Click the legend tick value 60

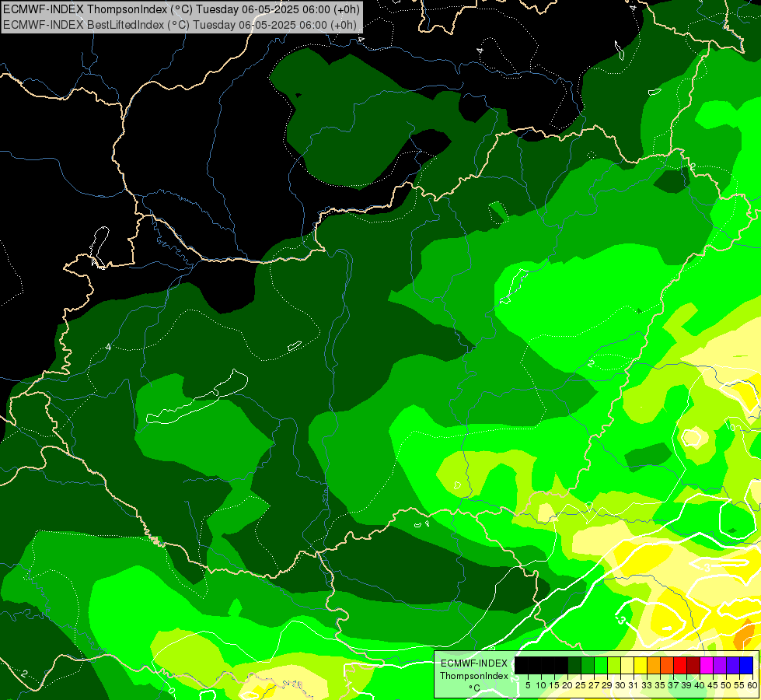[752, 685]
